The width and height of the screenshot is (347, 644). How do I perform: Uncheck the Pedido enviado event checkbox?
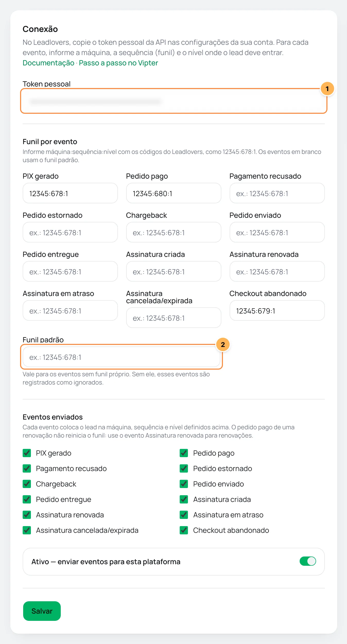184,484
